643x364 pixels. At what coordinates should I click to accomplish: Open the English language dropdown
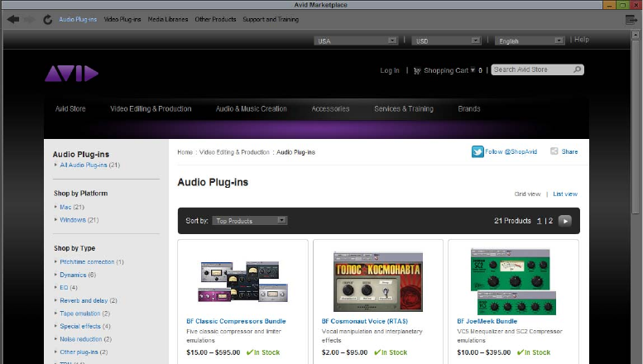[x=530, y=41]
